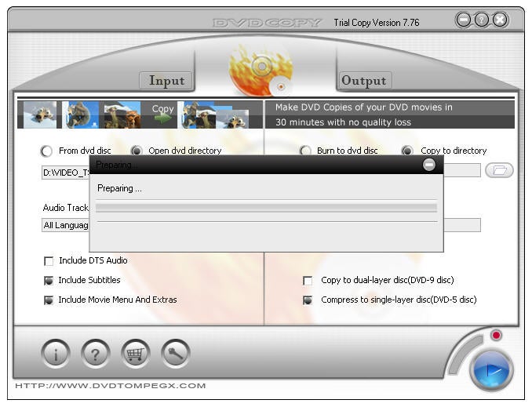Image resolution: width=532 pixels, height=407 pixels.
Task: Switch to the Input tab
Action: 166,81
